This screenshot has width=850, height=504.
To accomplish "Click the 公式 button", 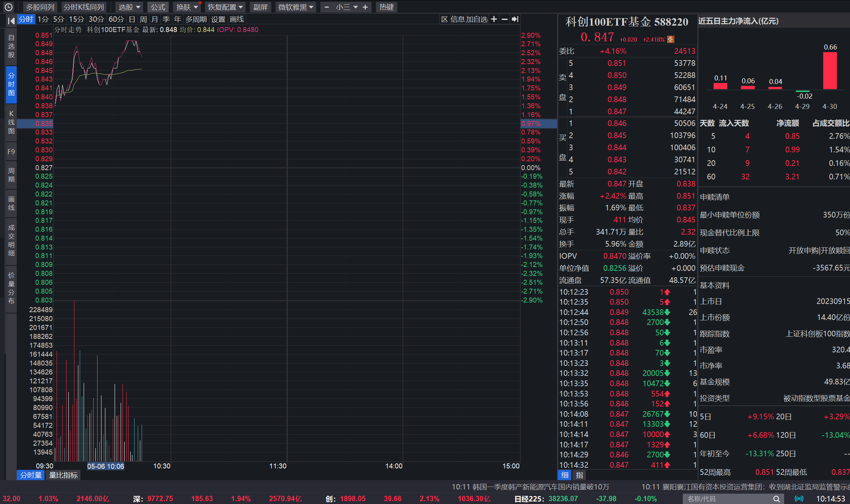I will [158, 7].
